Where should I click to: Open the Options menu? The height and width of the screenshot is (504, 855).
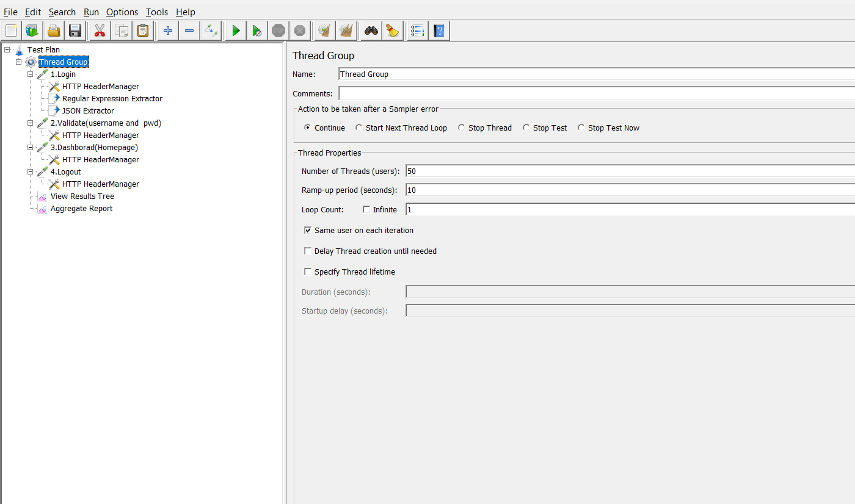click(122, 12)
